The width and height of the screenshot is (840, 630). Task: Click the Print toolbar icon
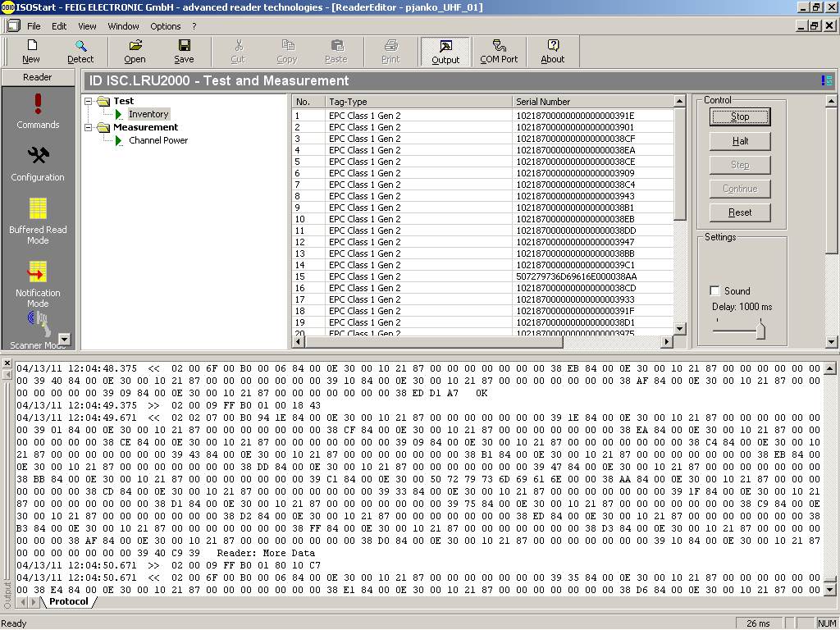pyautogui.click(x=391, y=46)
